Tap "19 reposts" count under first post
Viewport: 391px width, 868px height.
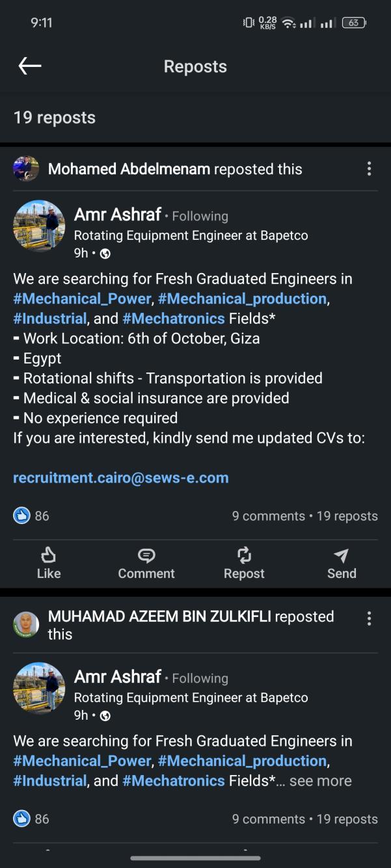347,516
